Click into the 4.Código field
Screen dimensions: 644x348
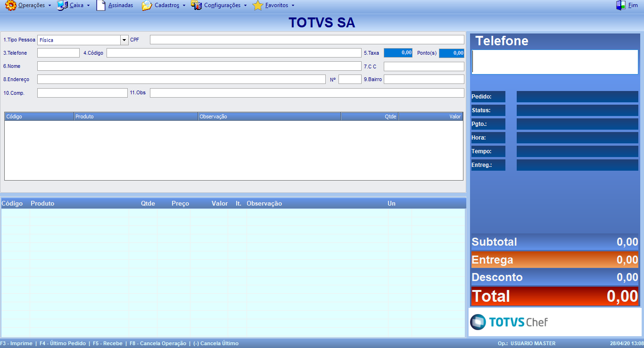[234, 53]
